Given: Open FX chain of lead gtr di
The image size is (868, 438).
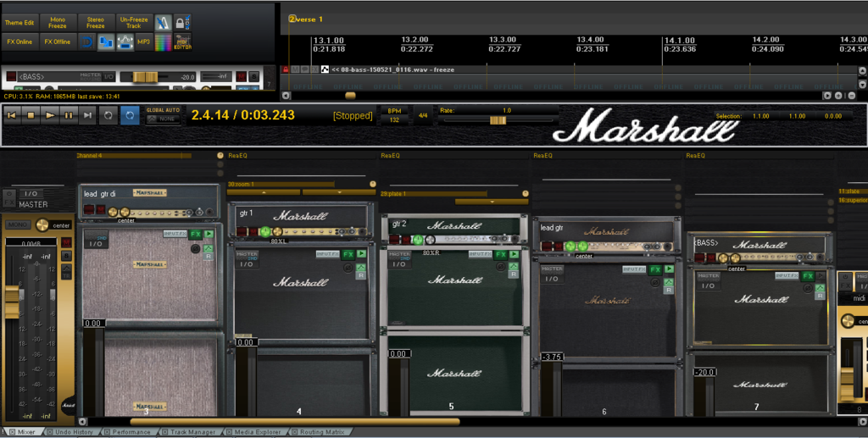Looking at the screenshot, I should [196, 235].
